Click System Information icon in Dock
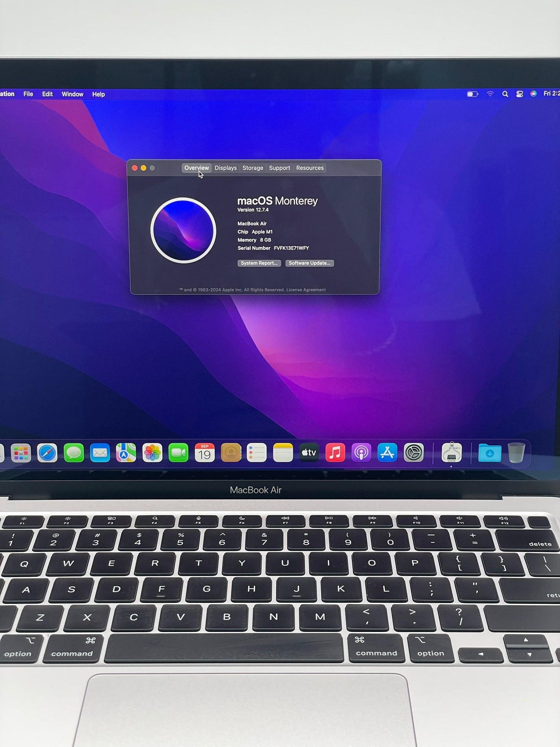 pyautogui.click(x=452, y=452)
